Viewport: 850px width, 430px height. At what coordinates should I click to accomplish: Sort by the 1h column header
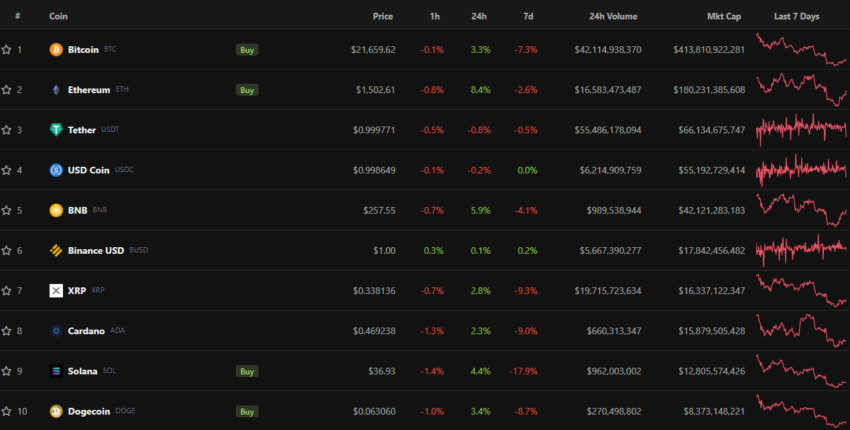click(x=435, y=16)
